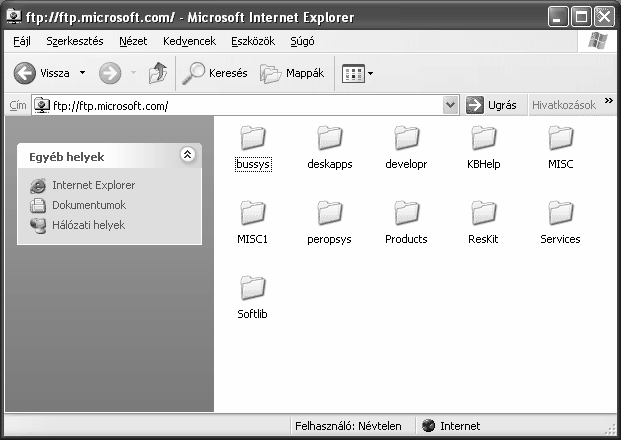Click the Windows flag throbber logo
The image size is (621, 440).
598,41
